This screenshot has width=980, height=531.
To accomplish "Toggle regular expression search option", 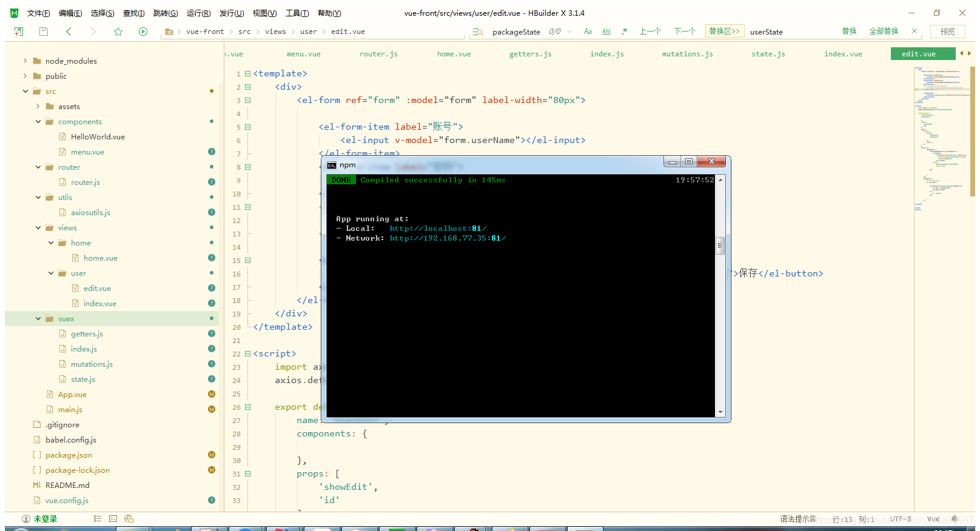I will pyautogui.click(x=625, y=32).
